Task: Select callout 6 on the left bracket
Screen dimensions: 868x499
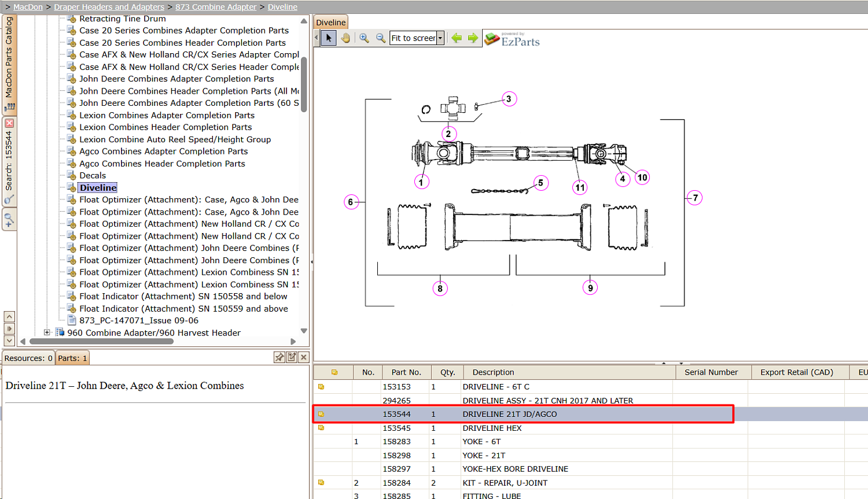Action: click(351, 202)
